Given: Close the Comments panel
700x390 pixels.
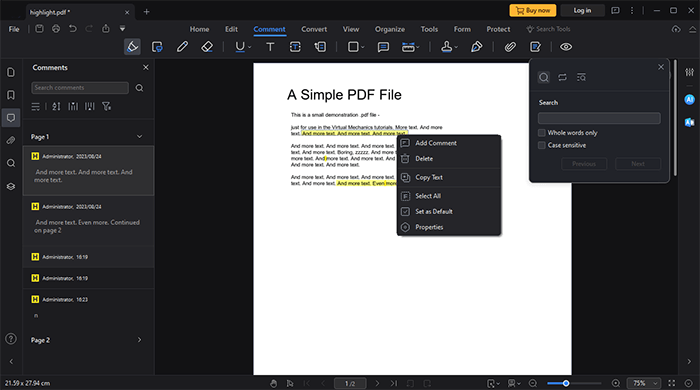Looking at the screenshot, I should tap(146, 67).
